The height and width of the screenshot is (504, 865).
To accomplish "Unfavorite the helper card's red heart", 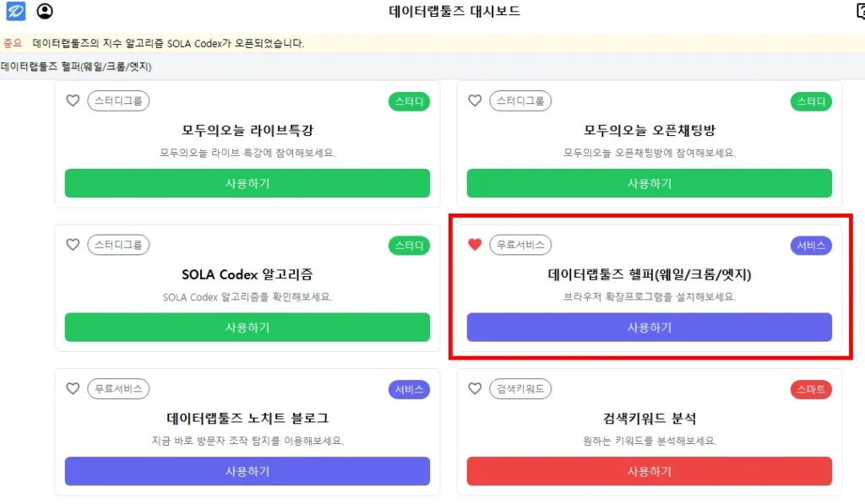I will coord(475,244).
